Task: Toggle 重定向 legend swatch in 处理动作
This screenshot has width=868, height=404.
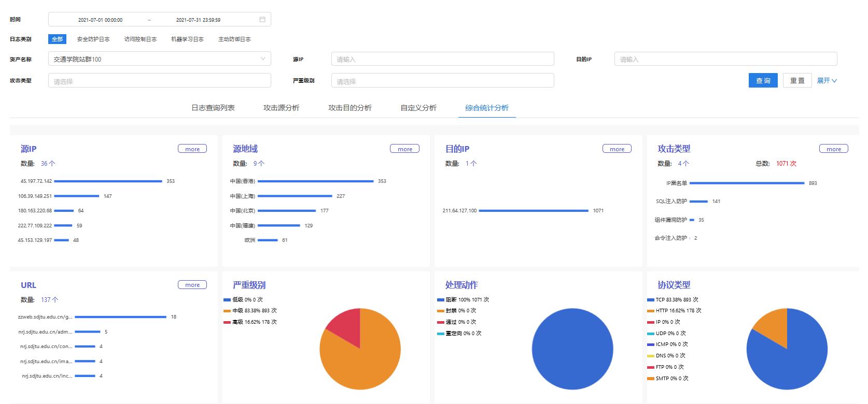Action: (x=441, y=334)
